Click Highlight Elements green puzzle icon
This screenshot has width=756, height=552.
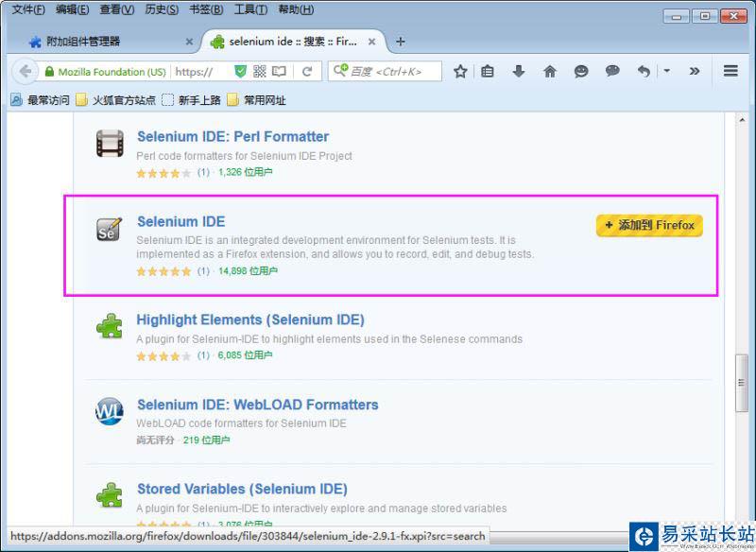[x=110, y=326]
